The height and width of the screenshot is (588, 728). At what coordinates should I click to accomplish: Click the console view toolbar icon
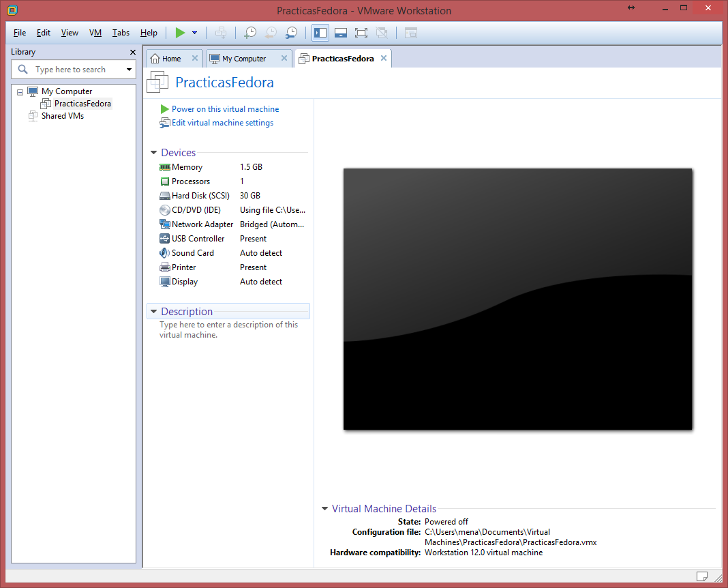coord(411,33)
